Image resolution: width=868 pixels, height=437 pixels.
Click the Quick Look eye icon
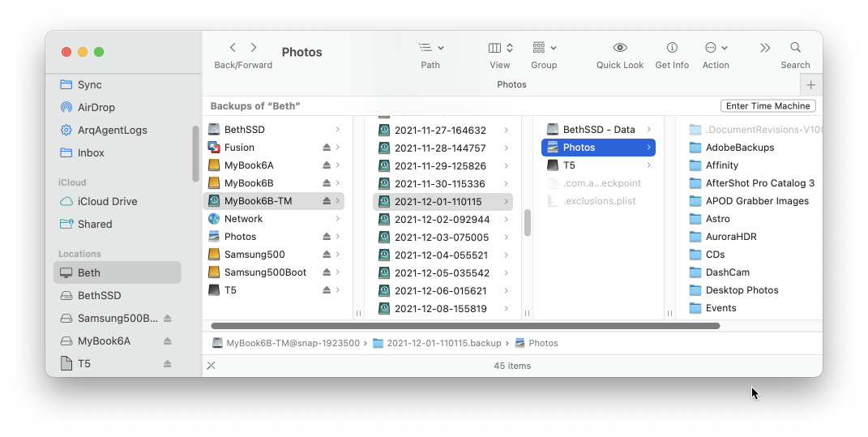tap(620, 48)
